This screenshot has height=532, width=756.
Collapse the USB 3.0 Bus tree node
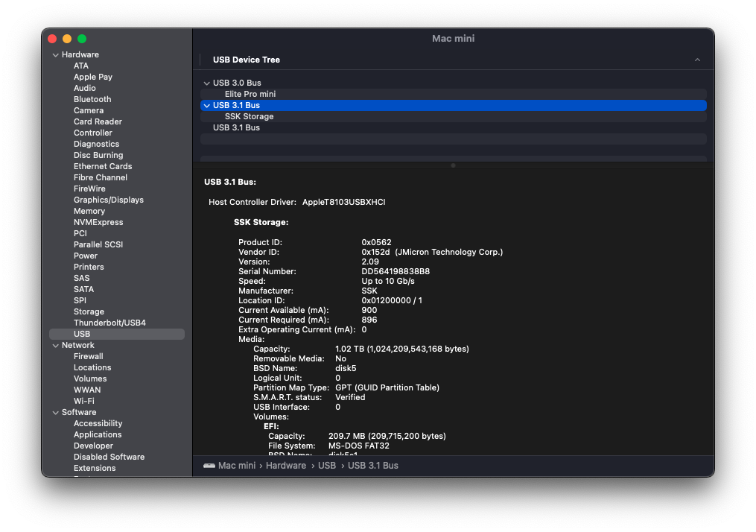(x=207, y=83)
